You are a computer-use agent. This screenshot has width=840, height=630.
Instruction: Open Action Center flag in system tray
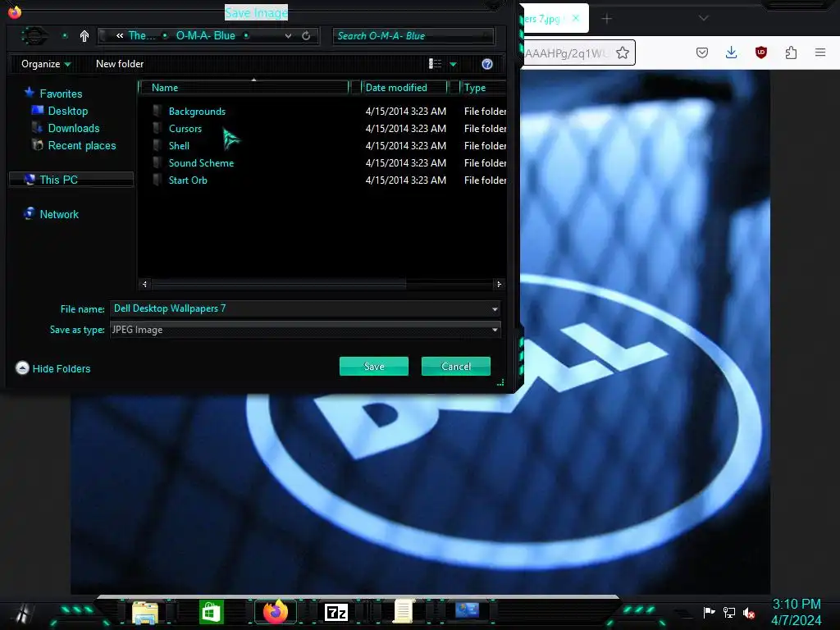pos(710,612)
